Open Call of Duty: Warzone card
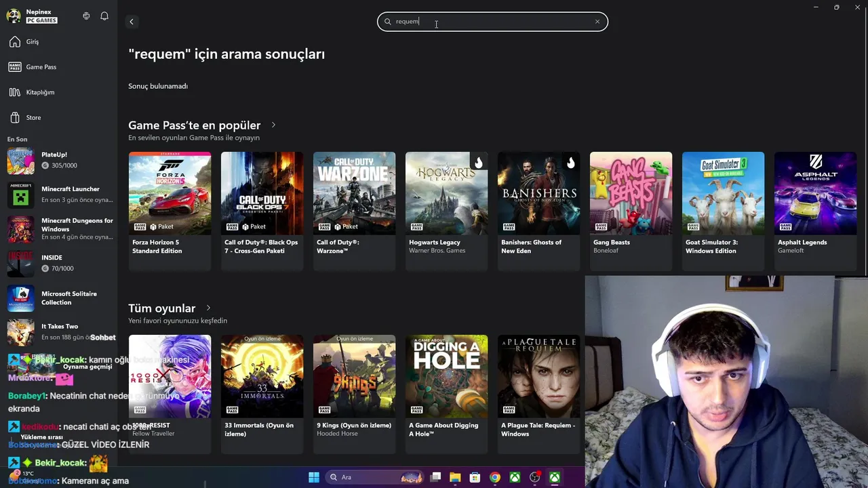The width and height of the screenshot is (868, 488). [354, 211]
